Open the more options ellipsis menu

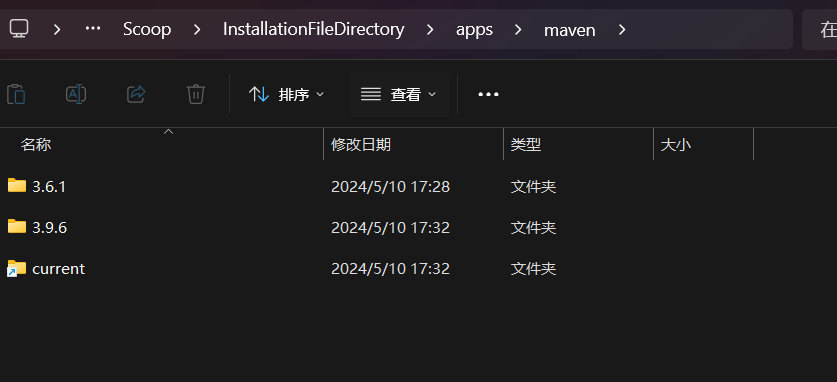488,94
